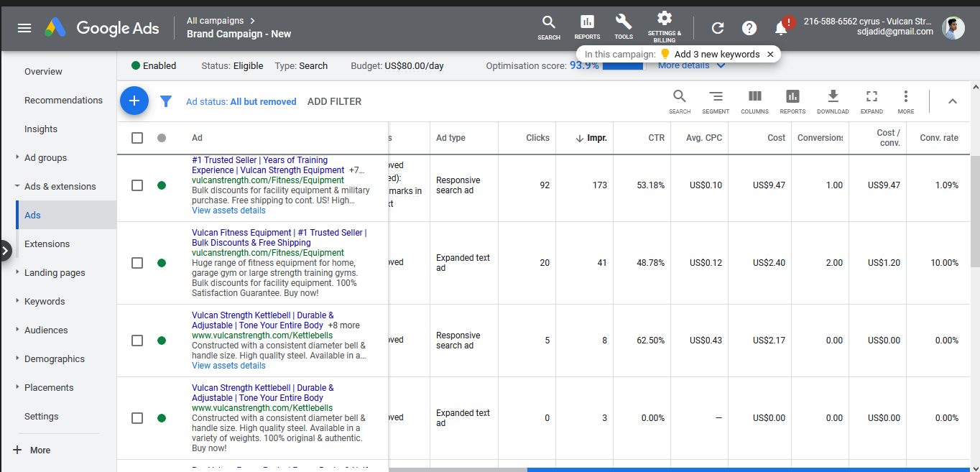Toggle status dot of Kettlebell expanded text ad
Screen dimensions: 980x472
[162, 418]
